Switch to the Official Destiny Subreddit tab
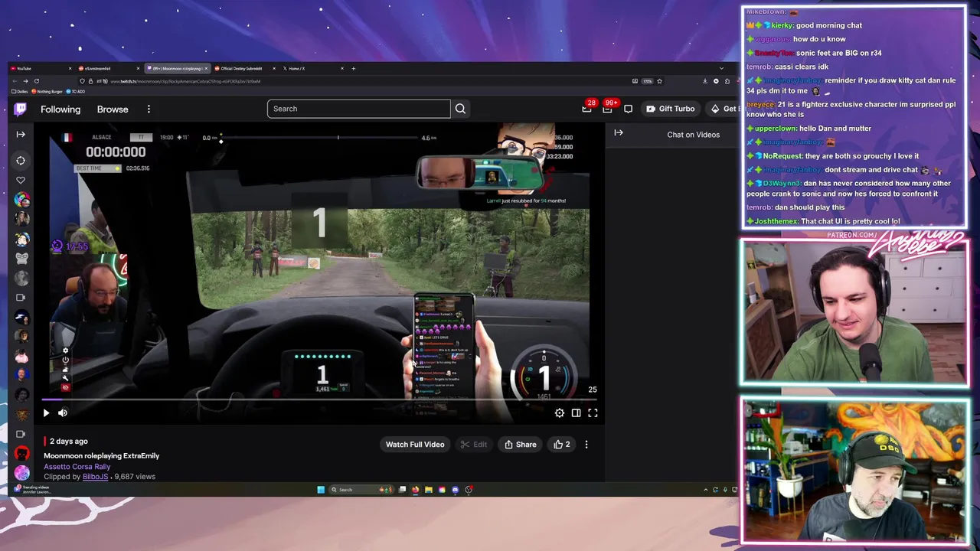The height and width of the screenshot is (551, 980). [246, 69]
